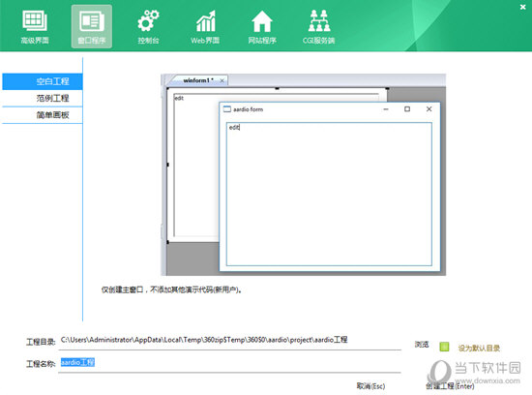Choose the CGI服务端 network icon
The width and height of the screenshot is (532, 395).
(x=318, y=27)
